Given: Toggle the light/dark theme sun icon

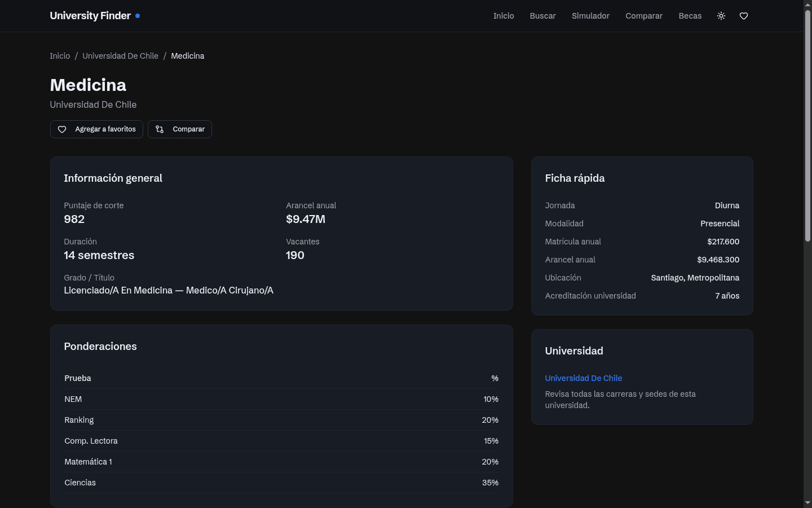Looking at the screenshot, I should click(x=721, y=16).
